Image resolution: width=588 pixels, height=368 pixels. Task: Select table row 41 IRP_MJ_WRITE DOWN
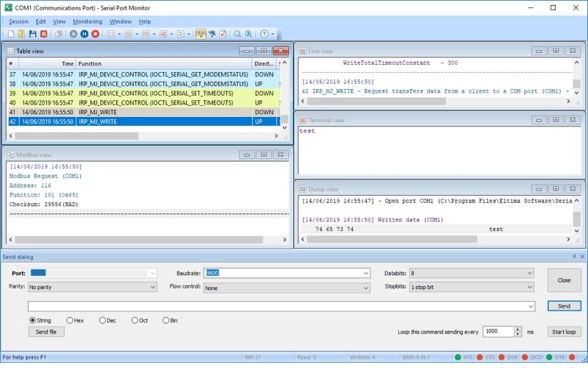point(144,112)
